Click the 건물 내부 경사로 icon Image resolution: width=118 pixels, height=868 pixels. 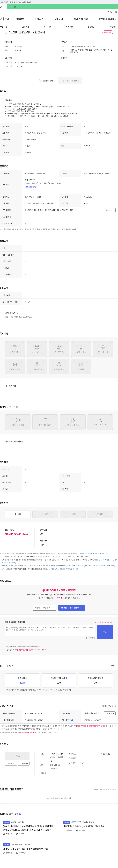pos(100,422)
